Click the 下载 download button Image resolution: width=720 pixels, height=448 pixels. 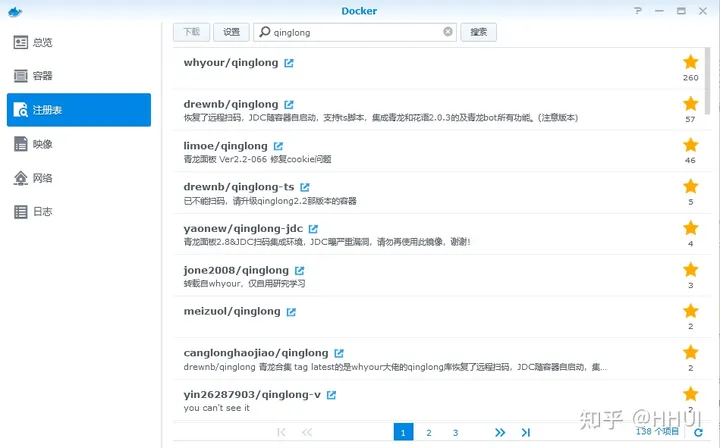tap(191, 32)
